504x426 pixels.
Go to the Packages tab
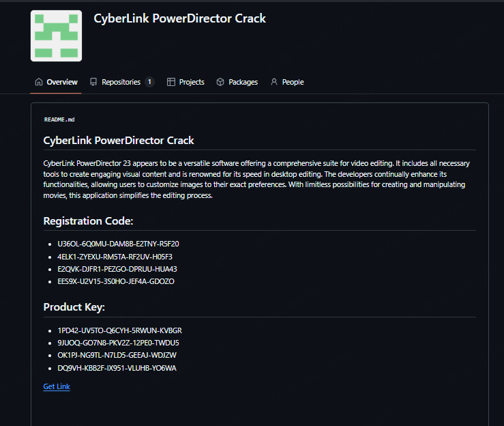pos(237,82)
